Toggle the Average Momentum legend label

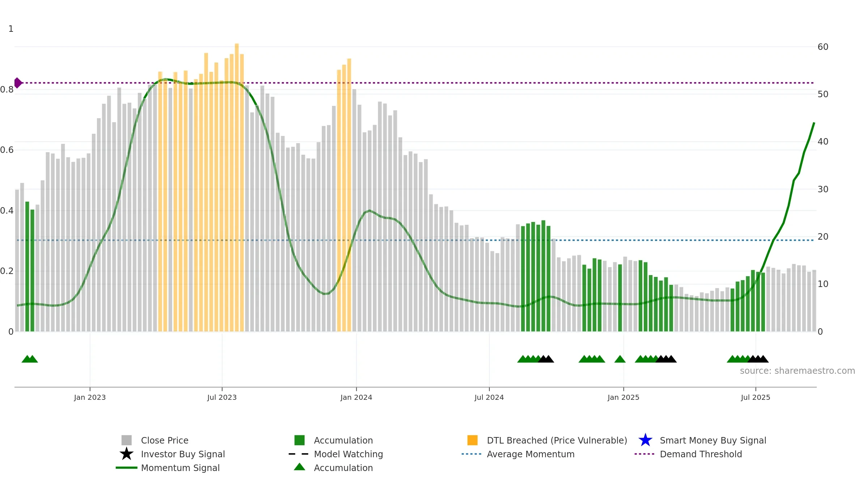coord(531,454)
